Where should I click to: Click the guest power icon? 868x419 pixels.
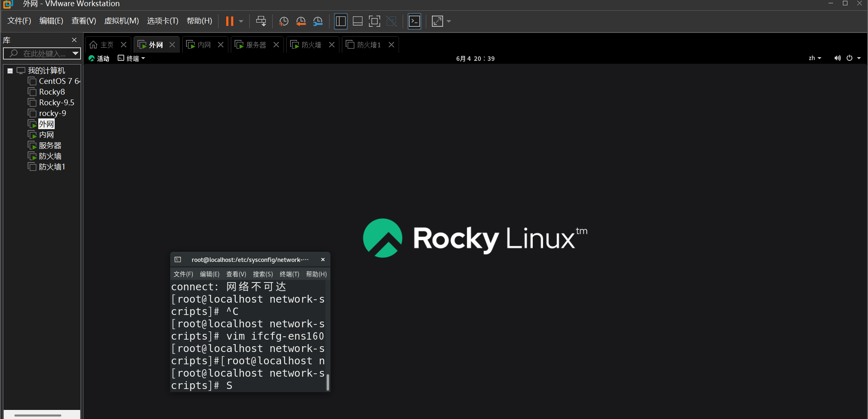pyautogui.click(x=849, y=58)
